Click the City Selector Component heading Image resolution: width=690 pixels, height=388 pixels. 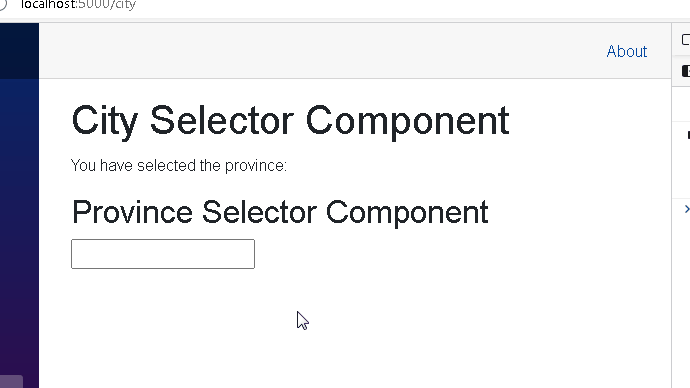290,121
